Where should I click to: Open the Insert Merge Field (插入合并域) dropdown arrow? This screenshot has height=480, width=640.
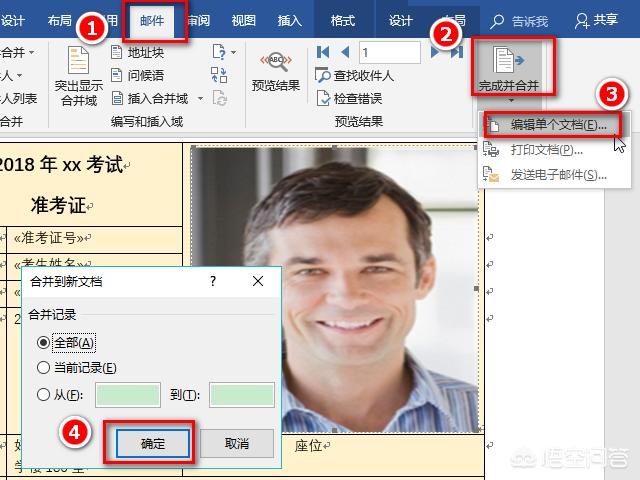(x=200, y=98)
